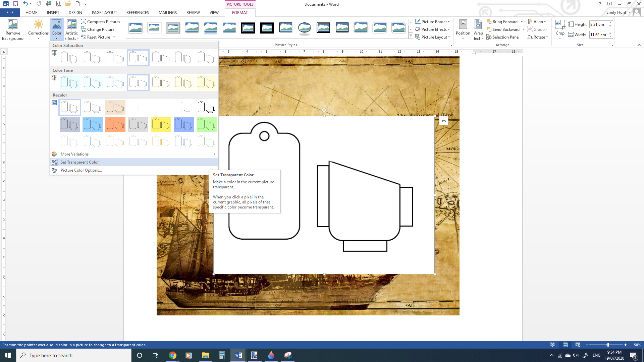Click the Save icon in quick access toolbar

point(15,4)
